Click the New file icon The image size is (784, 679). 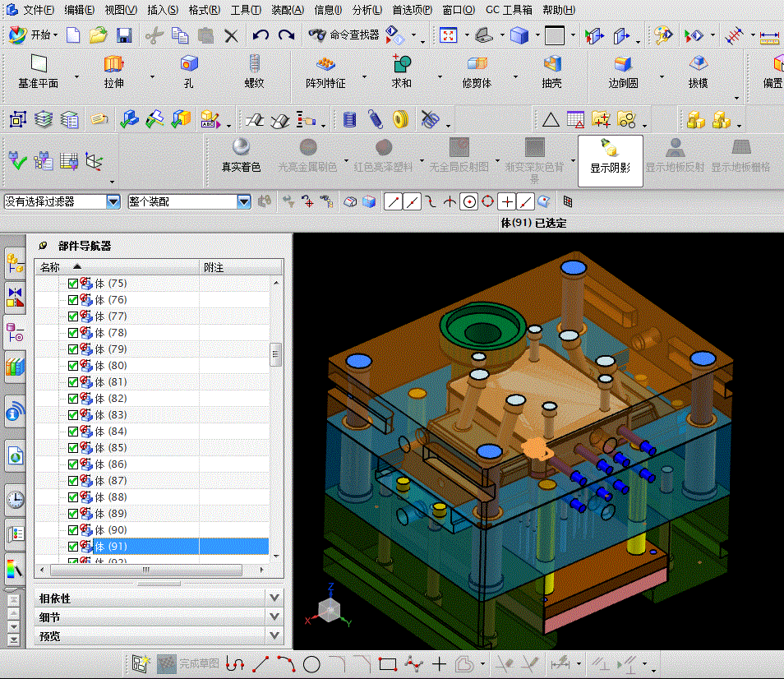[x=73, y=35]
